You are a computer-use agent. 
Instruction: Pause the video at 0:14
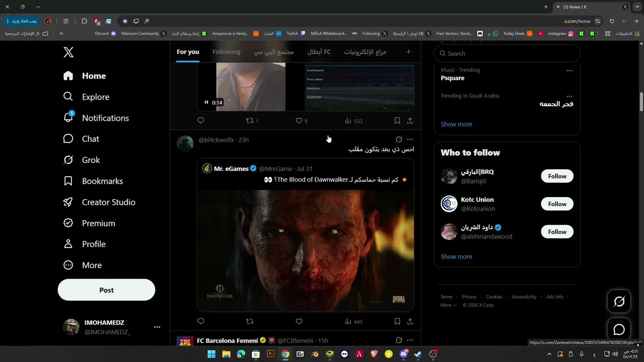206,103
